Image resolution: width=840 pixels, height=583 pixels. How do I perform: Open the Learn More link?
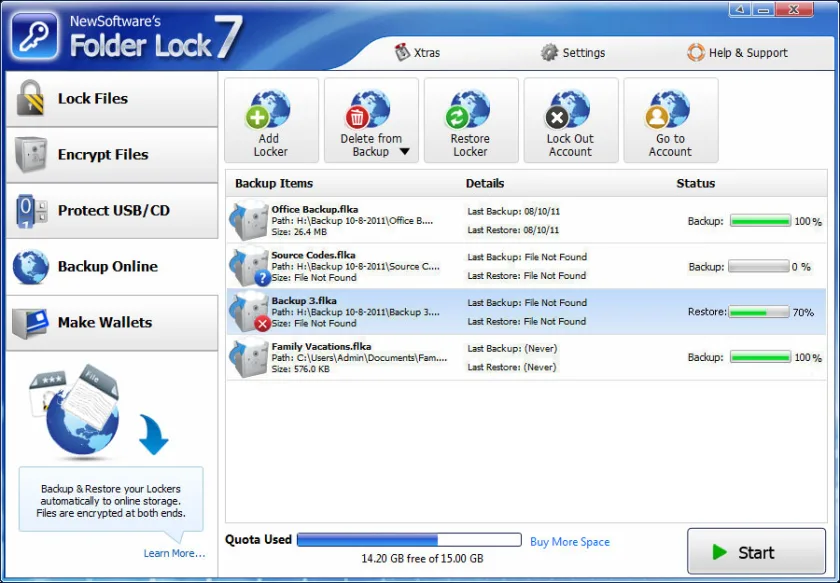point(174,553)
